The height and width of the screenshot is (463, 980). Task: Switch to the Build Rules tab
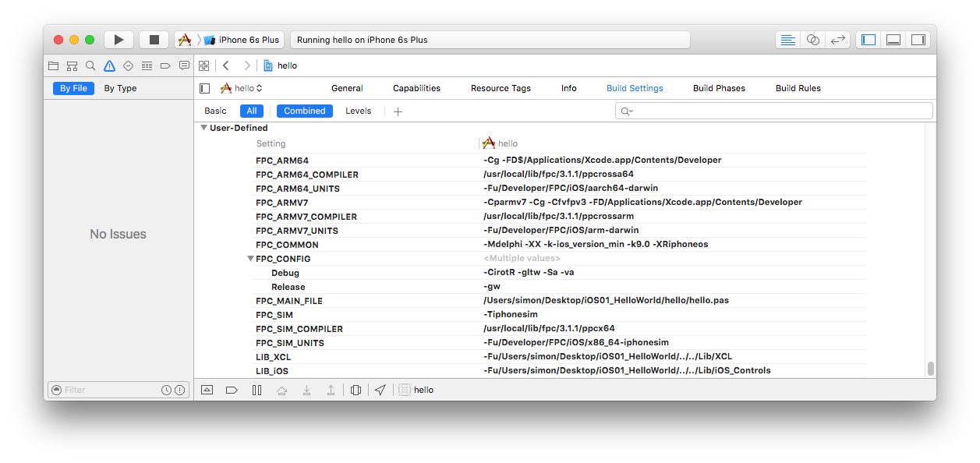click(x=798, y=88)
